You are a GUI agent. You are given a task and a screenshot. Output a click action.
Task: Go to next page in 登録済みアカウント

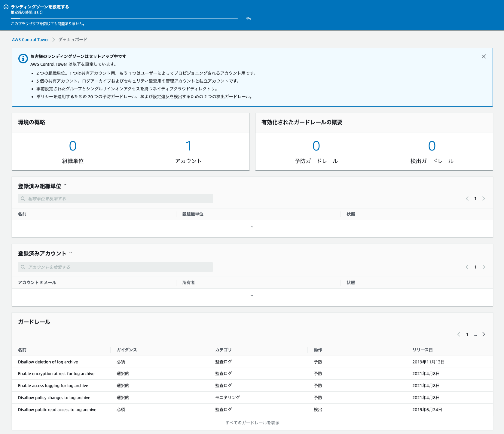point(484,267)
